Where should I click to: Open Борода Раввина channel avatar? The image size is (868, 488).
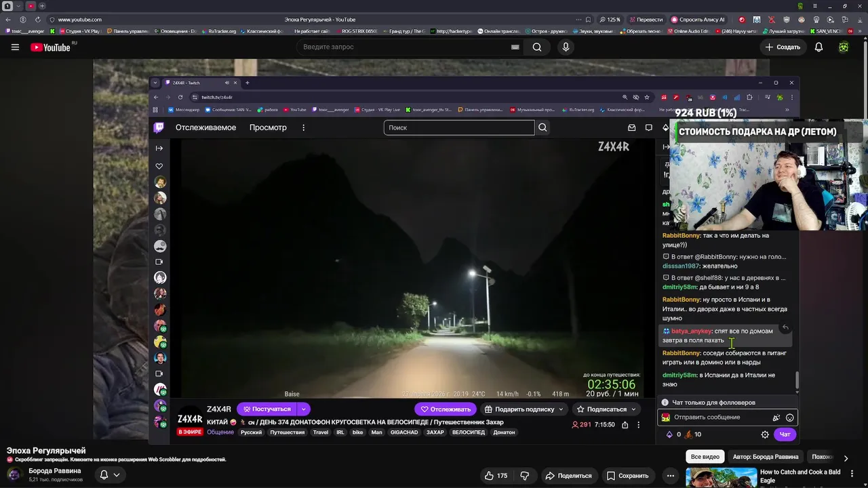coord(14,474)
